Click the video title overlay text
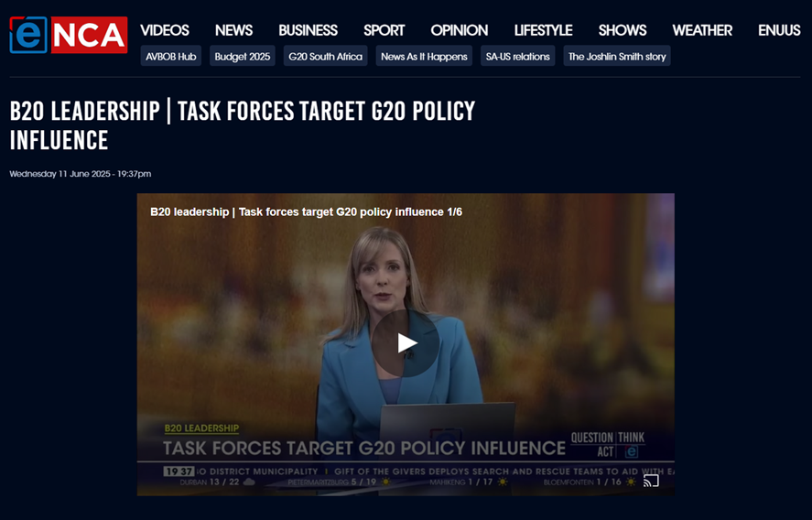Viewport: 812px width, 520px height. (306, 211)
